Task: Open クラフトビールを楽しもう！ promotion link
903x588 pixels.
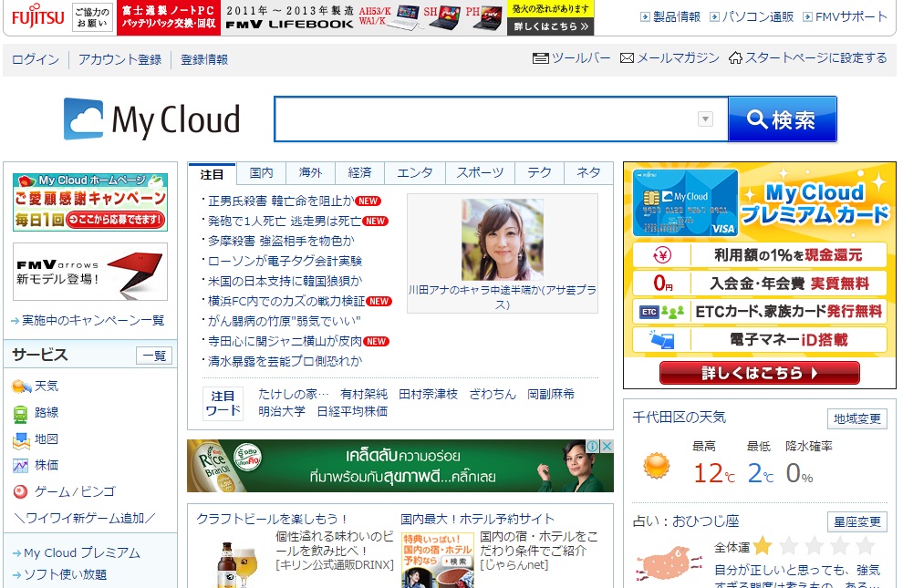Action: (272, 519)
